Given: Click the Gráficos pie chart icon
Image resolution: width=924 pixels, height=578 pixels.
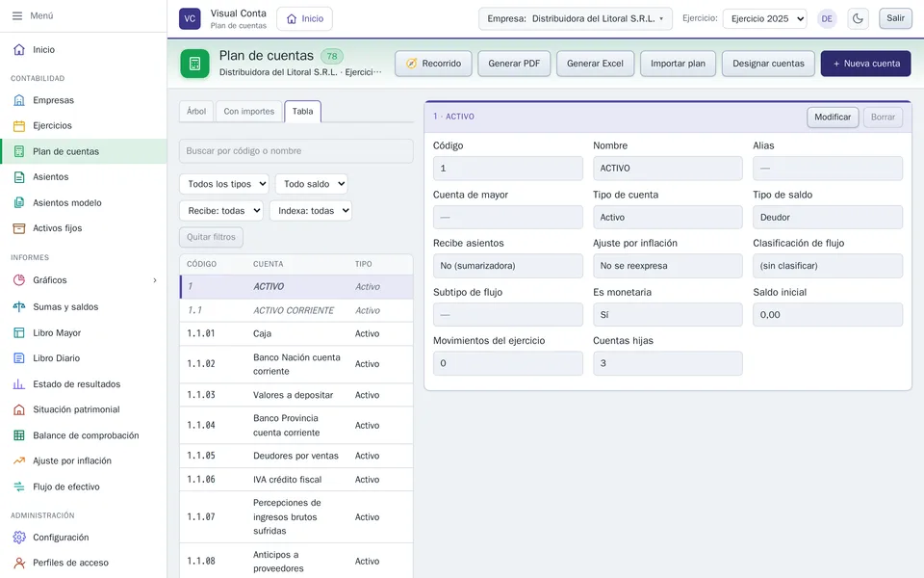Looking at the screenshot, I should click(x=19, y=280).
